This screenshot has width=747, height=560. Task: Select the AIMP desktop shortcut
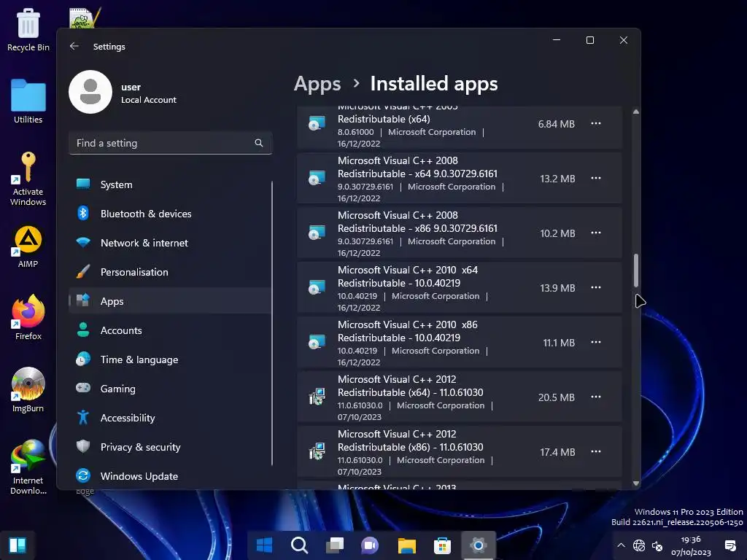(x=28, y=246)
